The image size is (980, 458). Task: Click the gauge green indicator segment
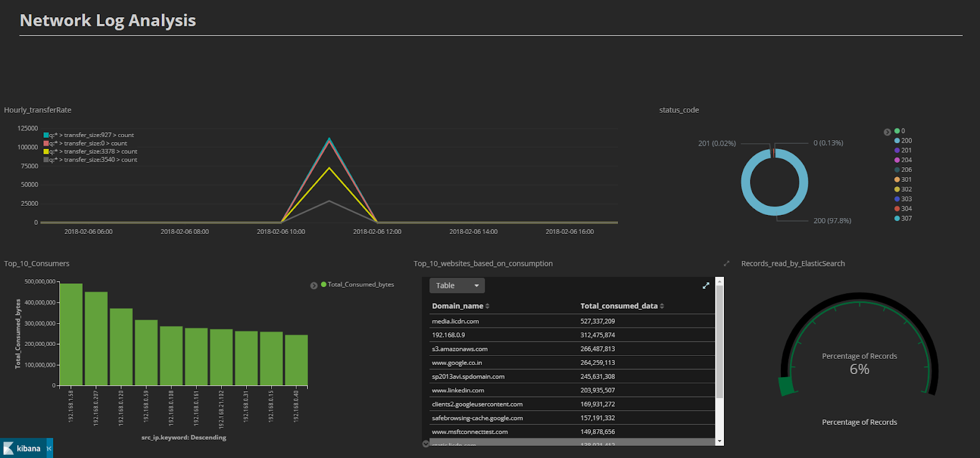coord(786,386)
